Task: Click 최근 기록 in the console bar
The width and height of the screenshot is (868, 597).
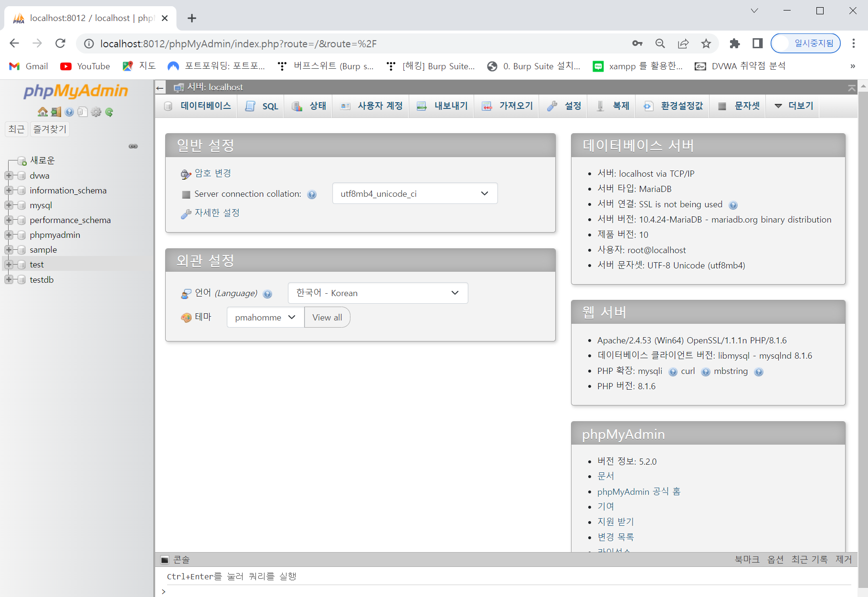Action: click(810, 560)
